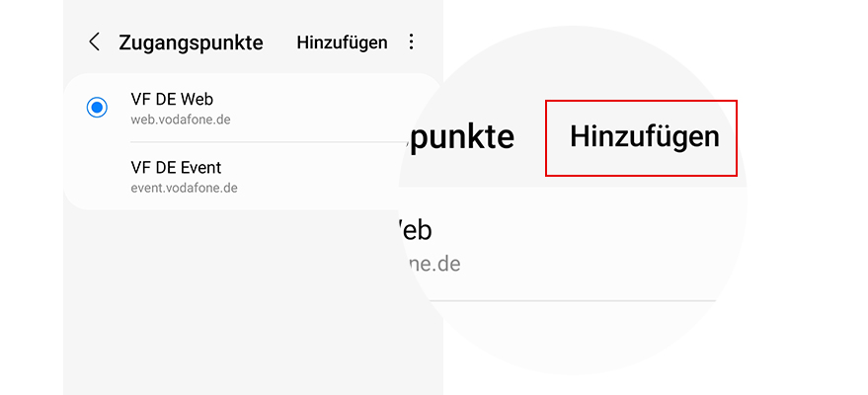The image size is (868, 395).
Task: Tap the small Hinzufügen button in header
Action: [342, 42]
